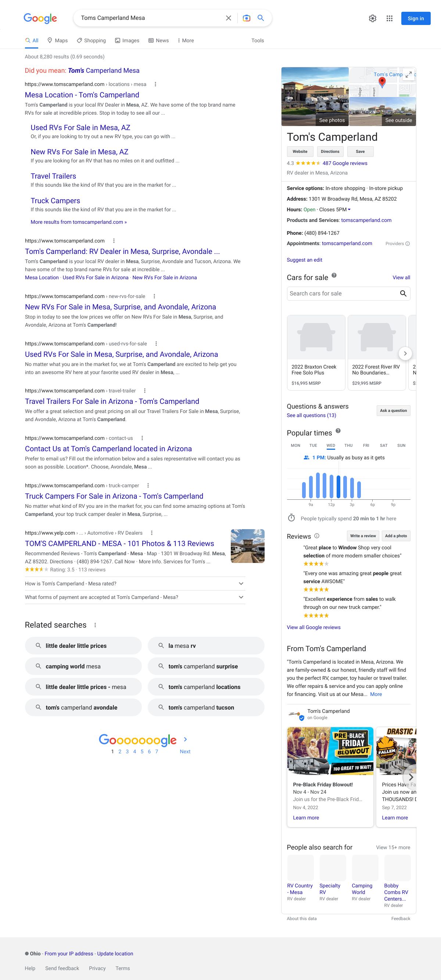Select THU in Popular times
This screenshot has width=441, height=980.
pos(348,445)
